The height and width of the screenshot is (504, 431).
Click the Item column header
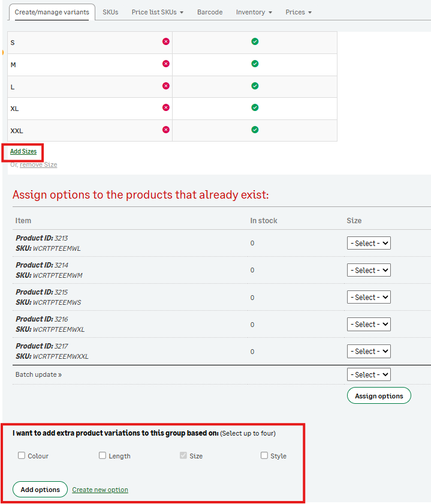pos(23,221)
